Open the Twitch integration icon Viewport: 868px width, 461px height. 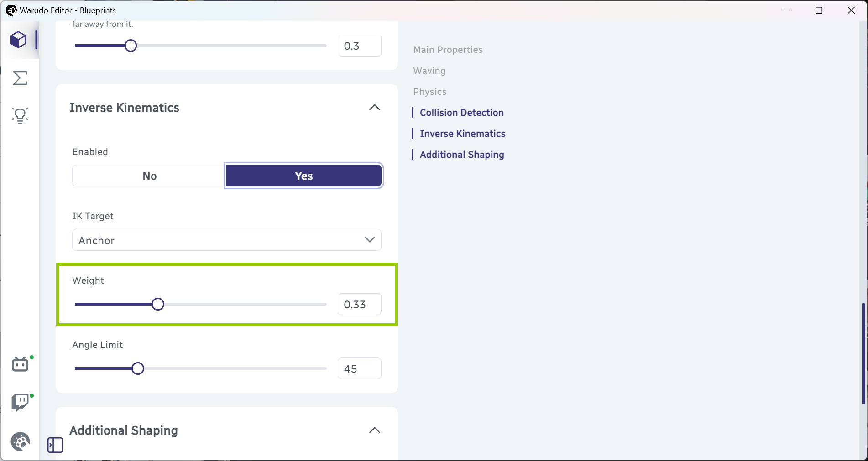20,403
